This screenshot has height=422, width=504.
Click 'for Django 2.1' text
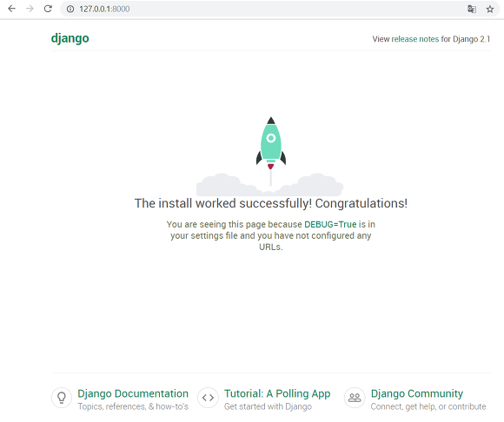pyautogui.click(x=466, y=39)
